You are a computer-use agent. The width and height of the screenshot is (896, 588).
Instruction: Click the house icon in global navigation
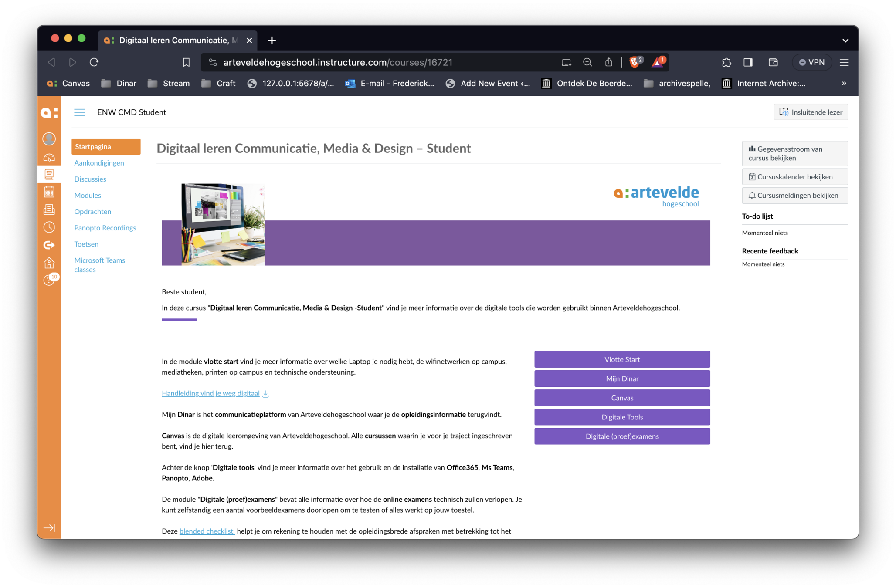tap(49, 263)
